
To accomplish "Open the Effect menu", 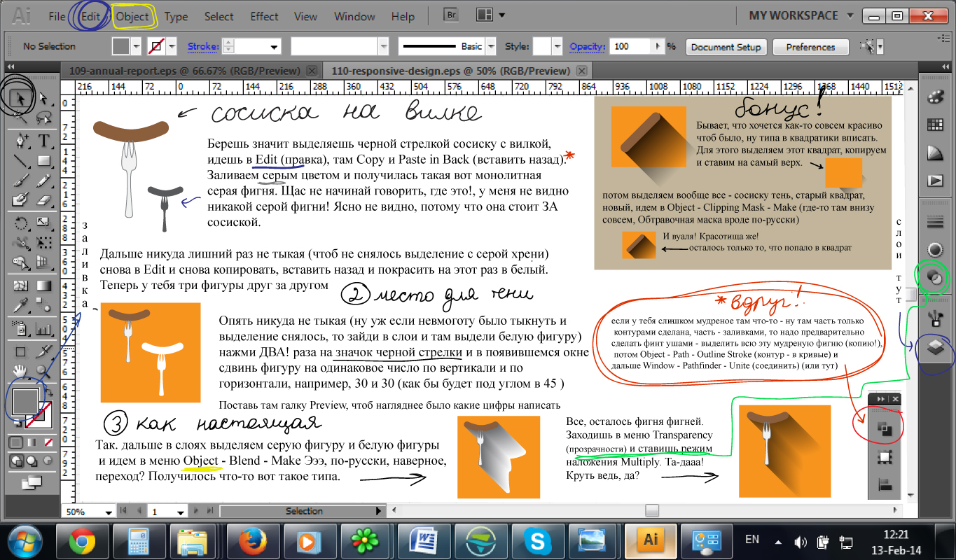I will point(264,16).
